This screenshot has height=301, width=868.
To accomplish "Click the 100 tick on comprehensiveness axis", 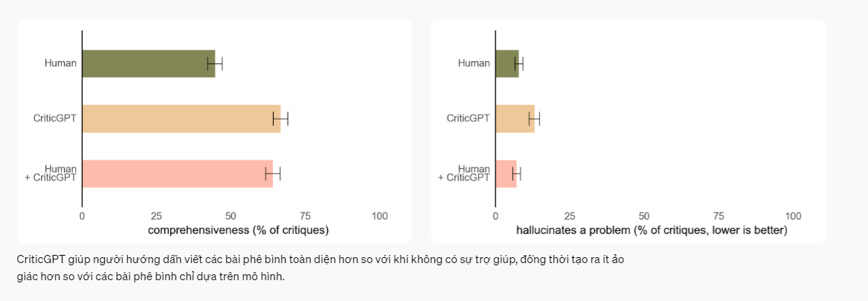I will (379, 216).
